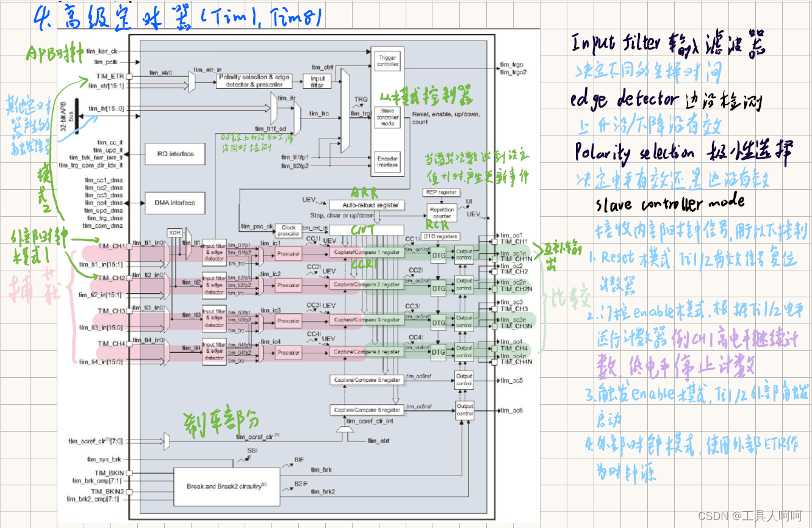Select the Capture/Compare 2 register block
Image resolution: width=812 pixels, height=528 pixels.
click(x=367, y=284)
